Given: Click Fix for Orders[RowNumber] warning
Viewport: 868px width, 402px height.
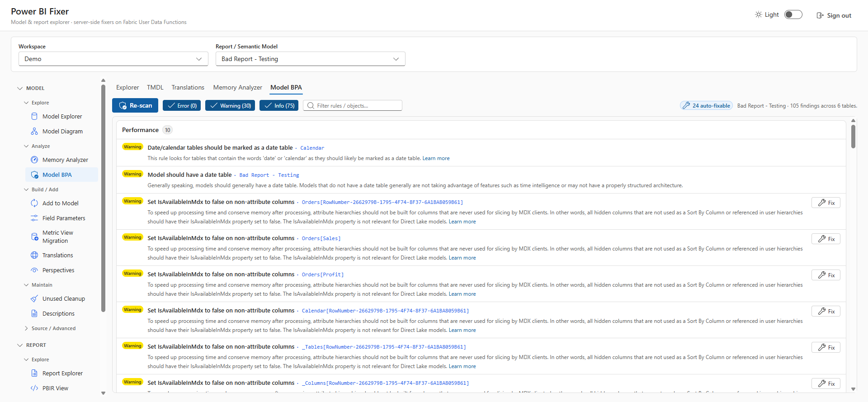Looking at the screenshot, I should (x=826, y=203).
